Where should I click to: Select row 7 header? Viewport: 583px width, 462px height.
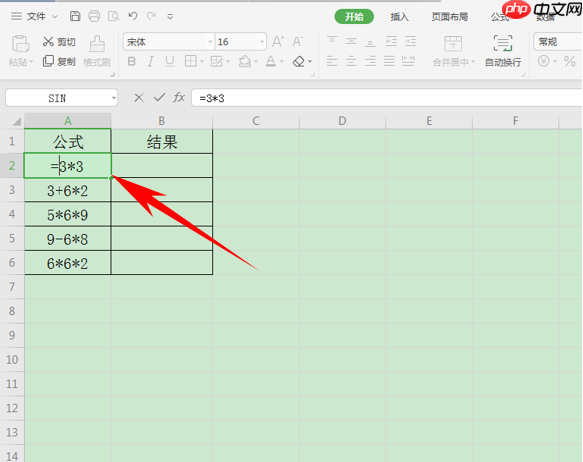pos(12,287)
